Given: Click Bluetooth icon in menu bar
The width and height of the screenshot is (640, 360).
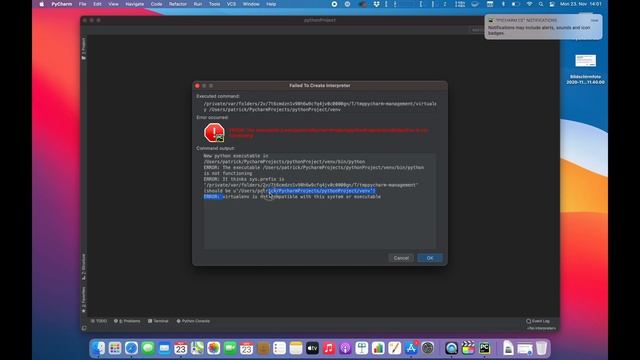Looking at the screenshot, I should [503, 4].
